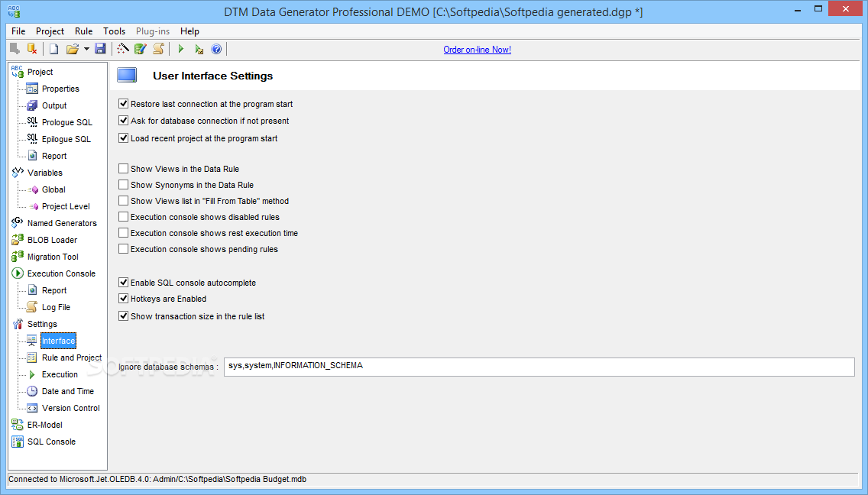Open Report under Execution Console

(x=54, y=290)
